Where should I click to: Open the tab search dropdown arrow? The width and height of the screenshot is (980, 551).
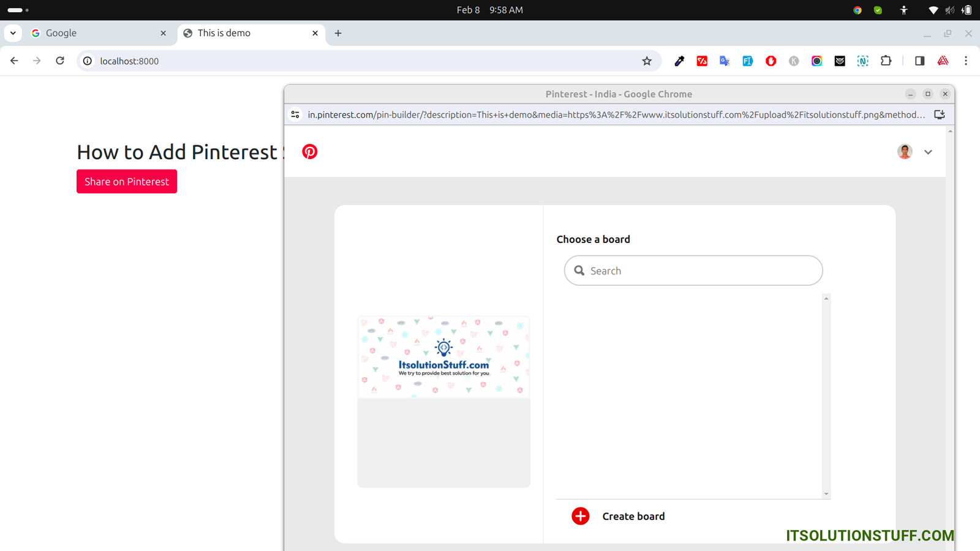pos(13,33)
